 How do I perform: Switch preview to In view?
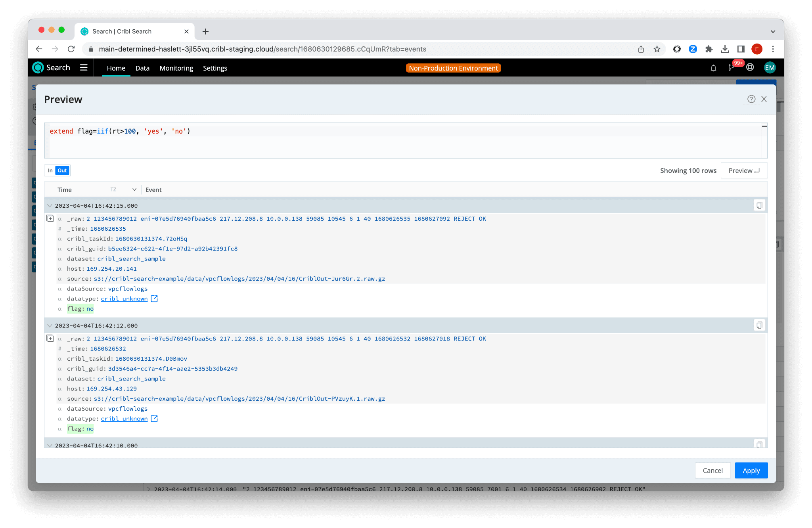pos(50,170)
